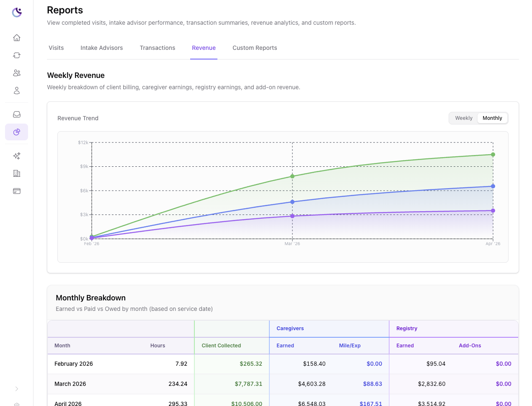Click the Mar '26 axis label

coord(292,243)
